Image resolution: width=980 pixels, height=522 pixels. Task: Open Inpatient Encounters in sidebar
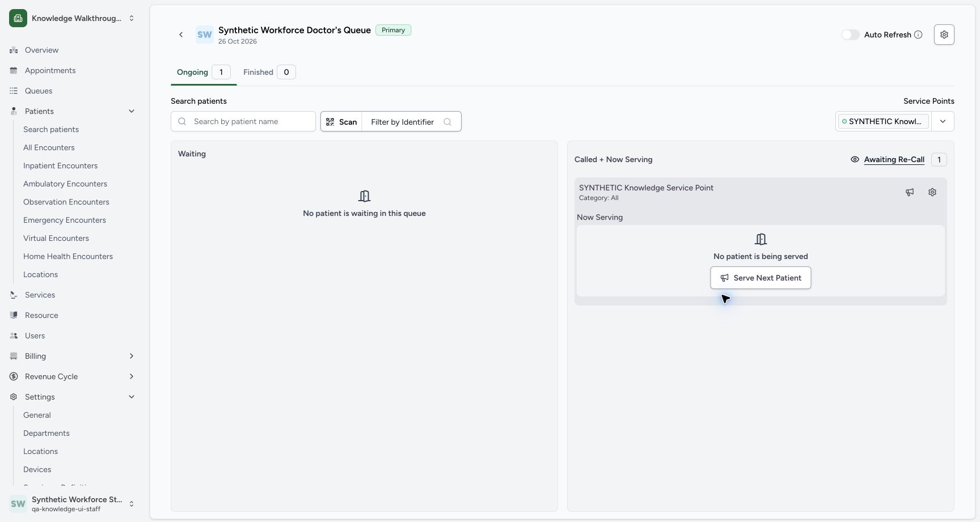pyautogui.click(x=60, y=165)
